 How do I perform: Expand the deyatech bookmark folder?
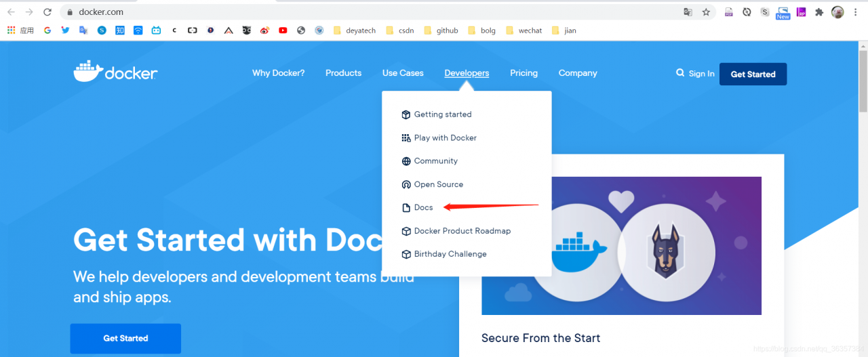pos(355,30)
